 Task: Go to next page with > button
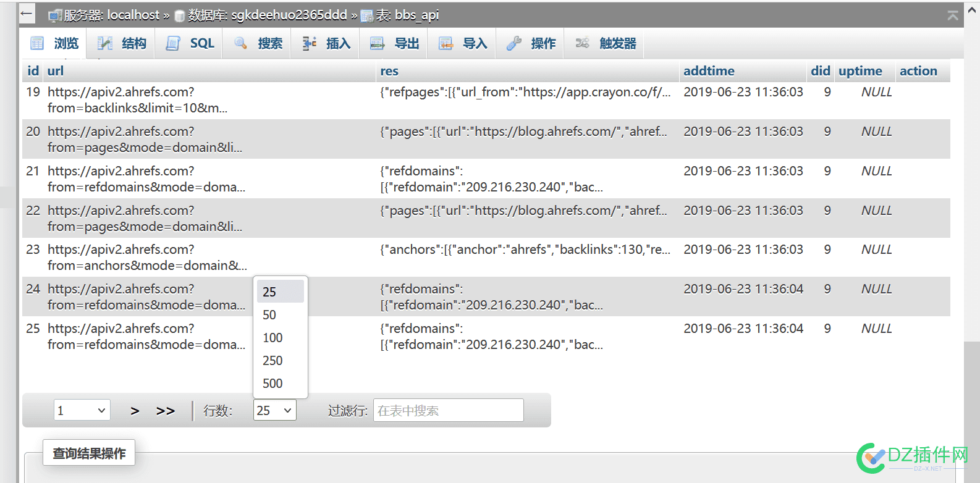[135, 411]
